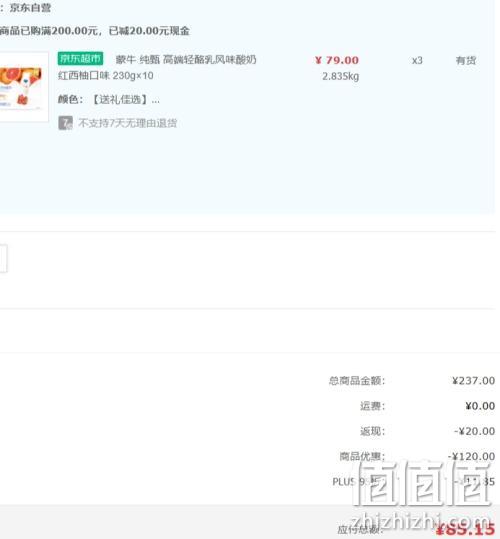Open the 蒙牛 纯甄 product title link

coord(186,60)
